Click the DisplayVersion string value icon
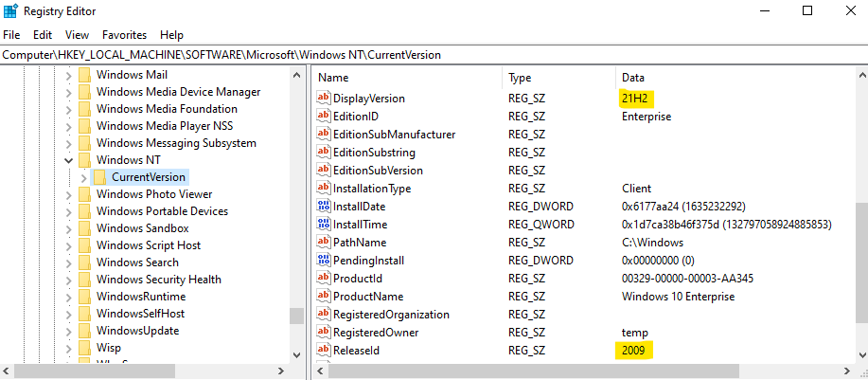The width and height of the screenshot is (868, 380). coord(323,98)
